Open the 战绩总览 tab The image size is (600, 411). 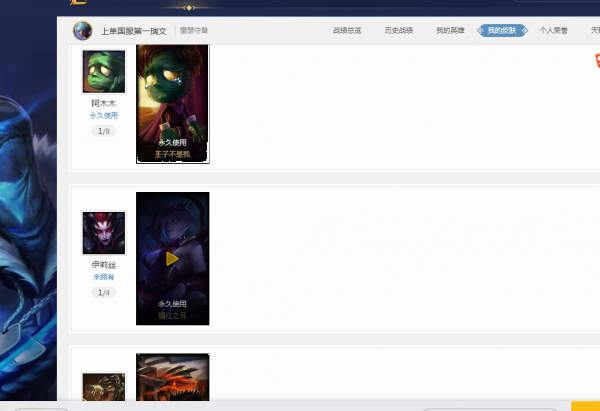[347, 31]
